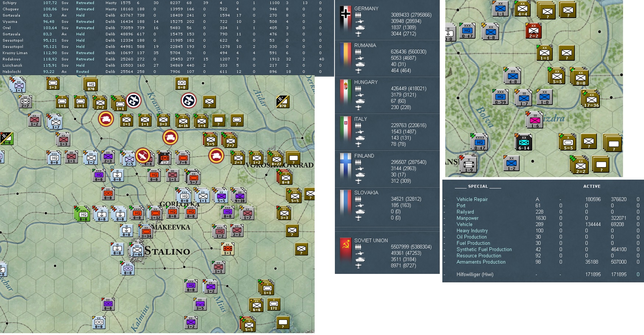
Task: Click the green XXX HQ 0=0 stack
Action: (x=83, y=214)
